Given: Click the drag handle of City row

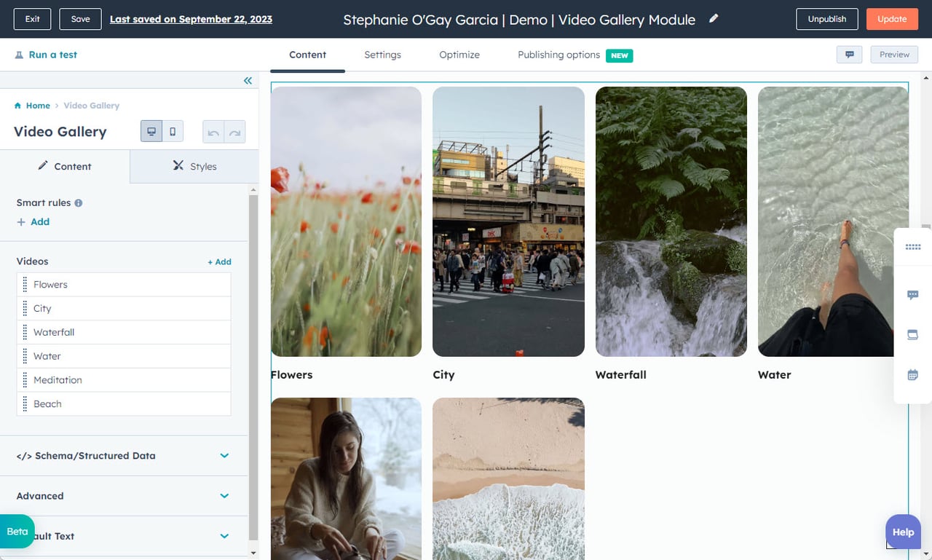Looking at the screenshot, I should (25, 309).
